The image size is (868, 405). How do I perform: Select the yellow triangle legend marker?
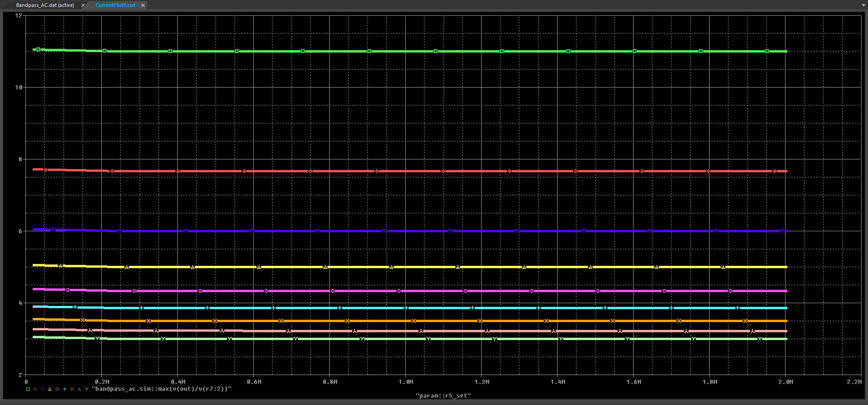tap(50, 389)
